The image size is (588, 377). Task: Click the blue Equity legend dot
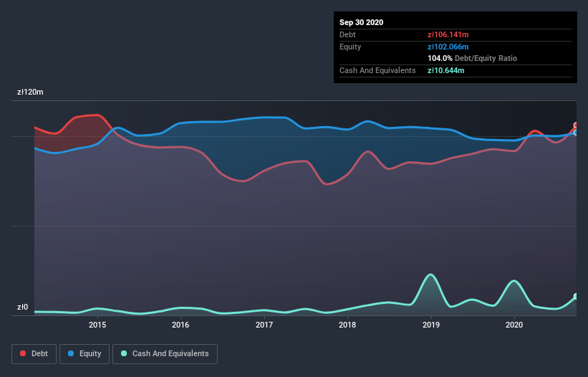click(x=71, y=353)
